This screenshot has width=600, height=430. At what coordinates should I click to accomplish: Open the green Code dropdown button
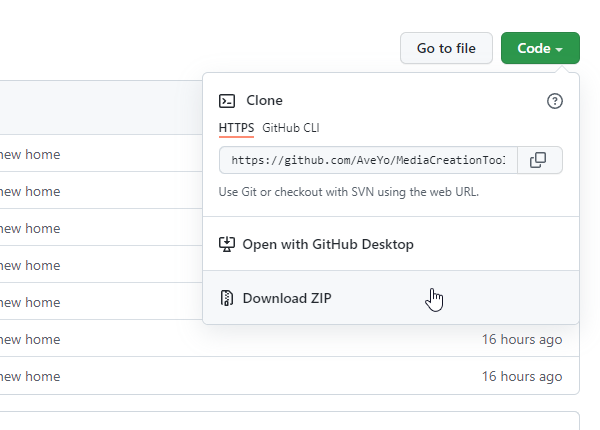540,48
